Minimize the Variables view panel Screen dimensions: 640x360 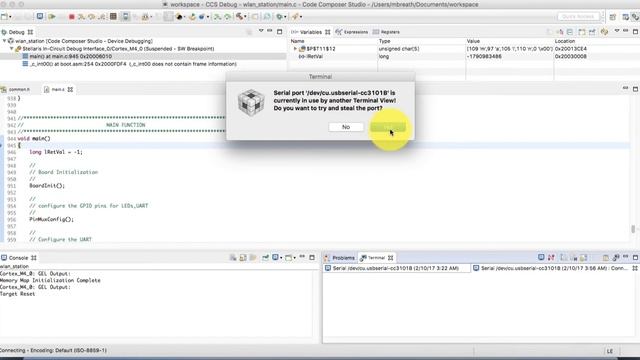click(x=626, y=31)
